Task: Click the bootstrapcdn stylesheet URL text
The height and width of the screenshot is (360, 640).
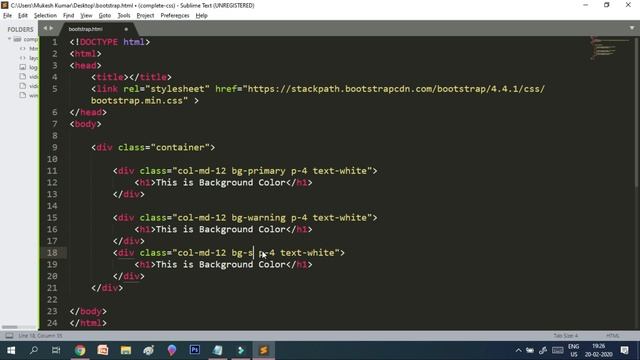Action: pyautogui.click(x=396, y=89)
